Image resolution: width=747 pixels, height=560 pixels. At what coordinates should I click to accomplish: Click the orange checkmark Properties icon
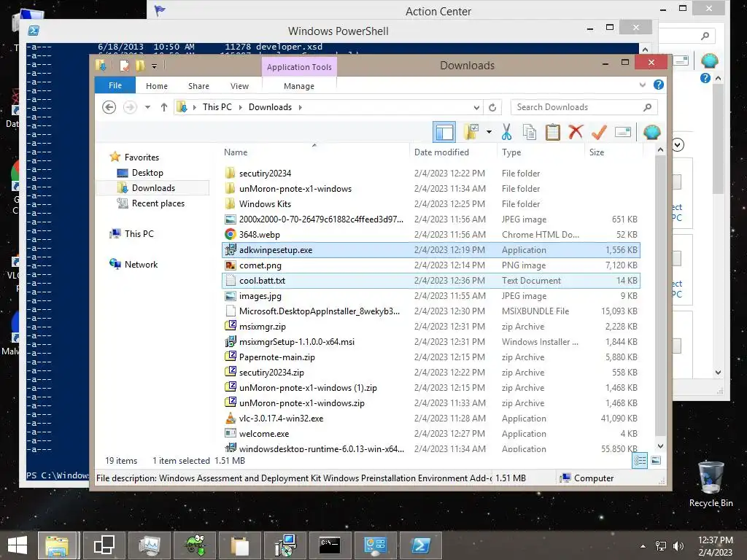tap(599, 132)
